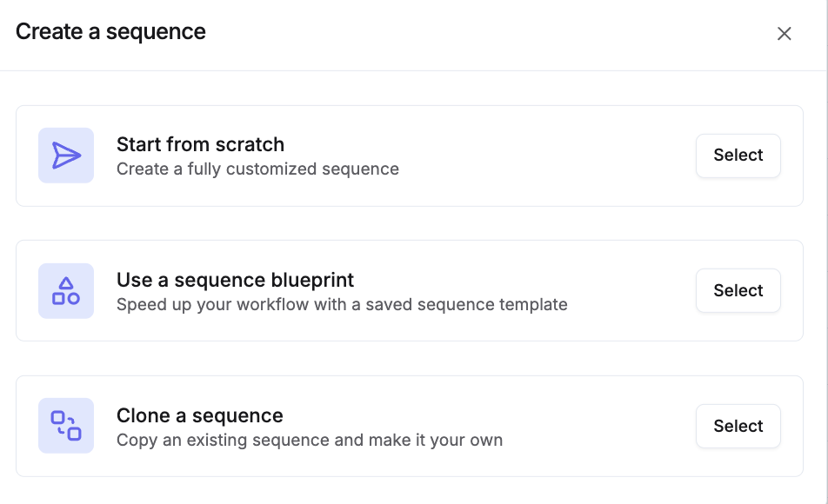Click the saved sequence template description text
This screenshot has width=828, height=504.
coord(342,304)
